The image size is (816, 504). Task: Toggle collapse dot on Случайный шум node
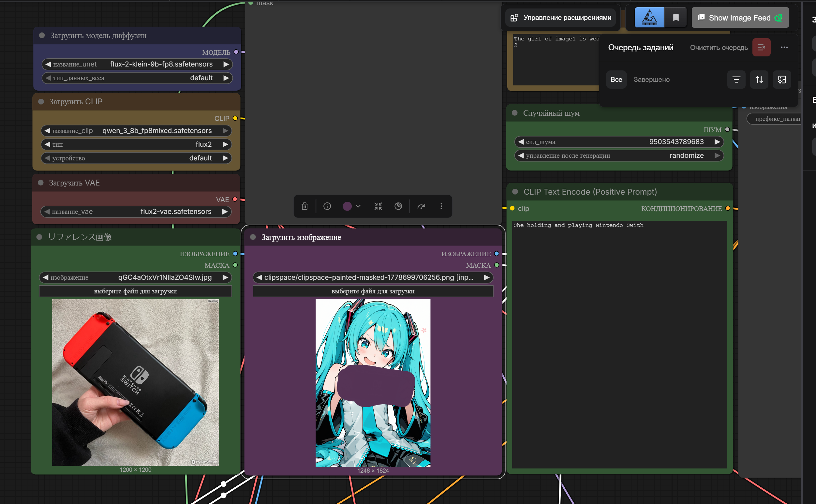tap(515, 113)
